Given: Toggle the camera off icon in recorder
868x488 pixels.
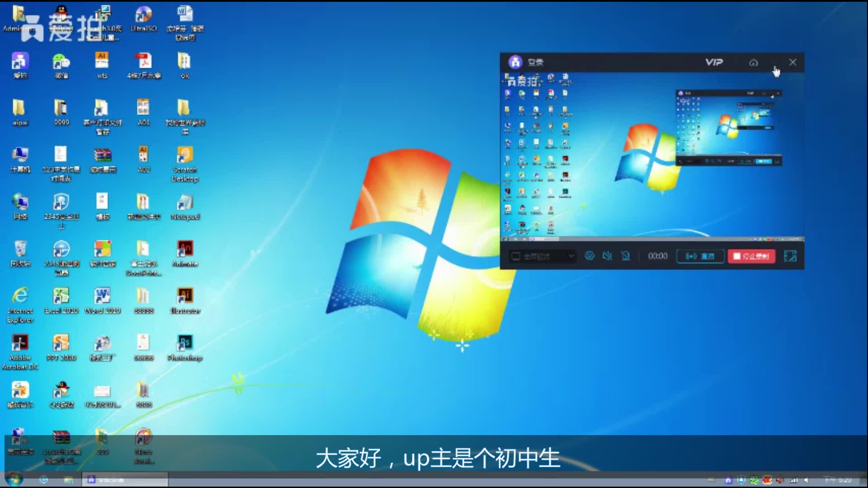Looking at the screenshot, I should [626, 256].
